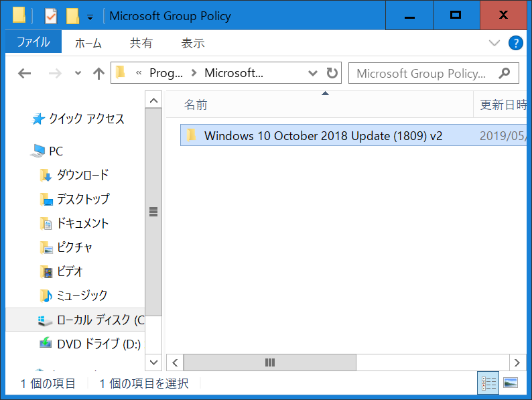Select the Microsoft... breadcrumb segment
Viewport: 532px width, 400px height.
pyautogui.click(x=234, y=72)
